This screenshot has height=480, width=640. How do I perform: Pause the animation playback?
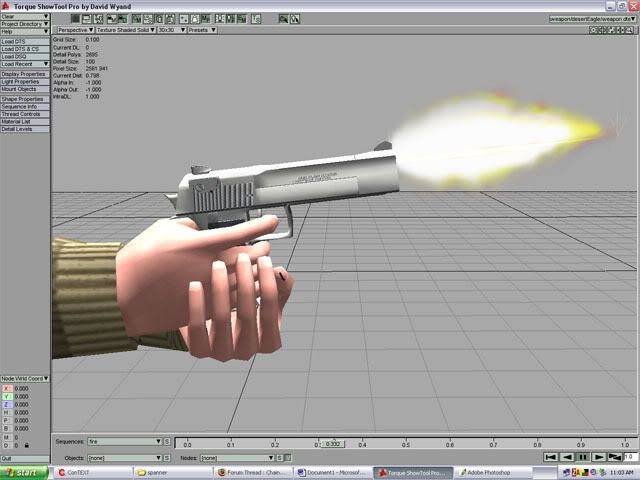click(x=582, y=457)
